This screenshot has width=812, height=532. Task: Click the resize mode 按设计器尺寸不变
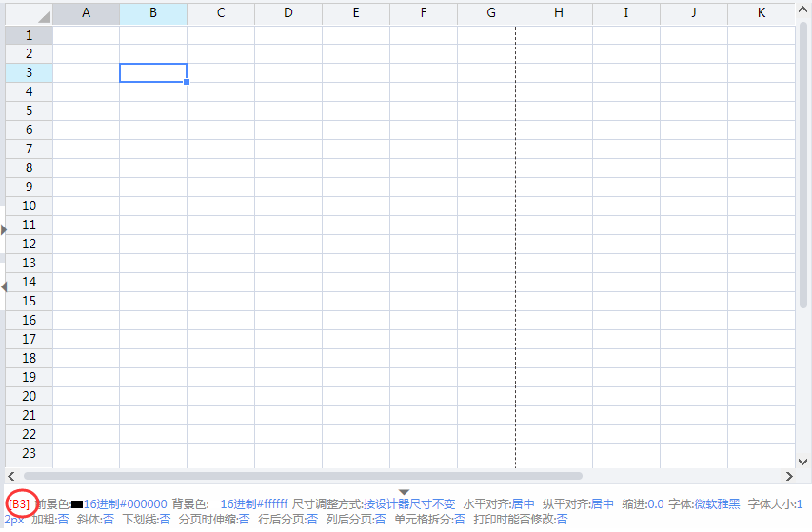click(x=409, y=504)
